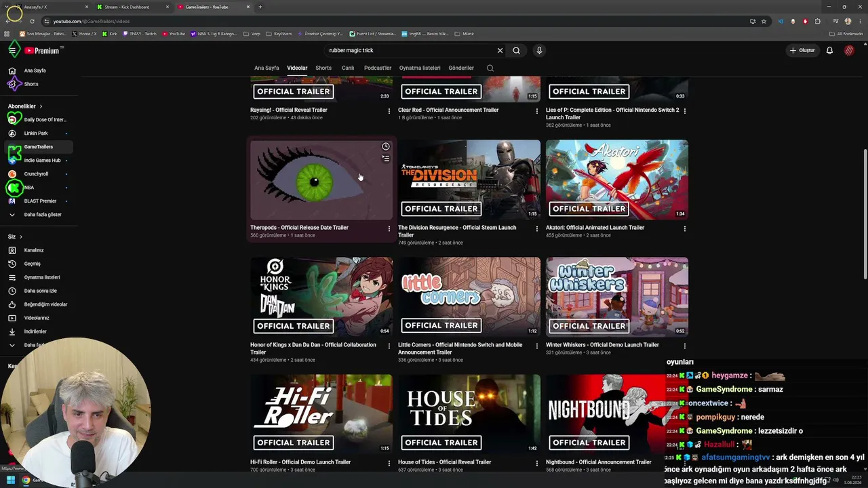Open options menu for House of Tides trailer
The height and width of the screenshot is (488, 868).
click(x=536, y=463)
